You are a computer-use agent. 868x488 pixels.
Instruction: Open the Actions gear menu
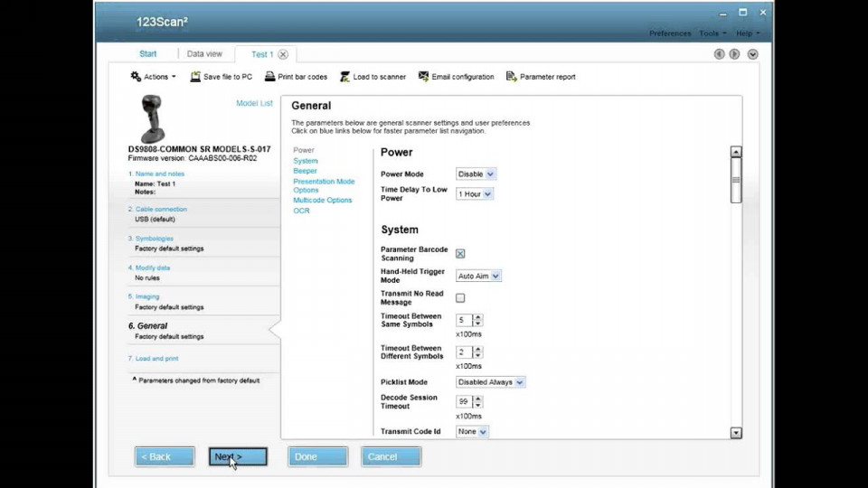pyautogui.click(x=152, y=76)
